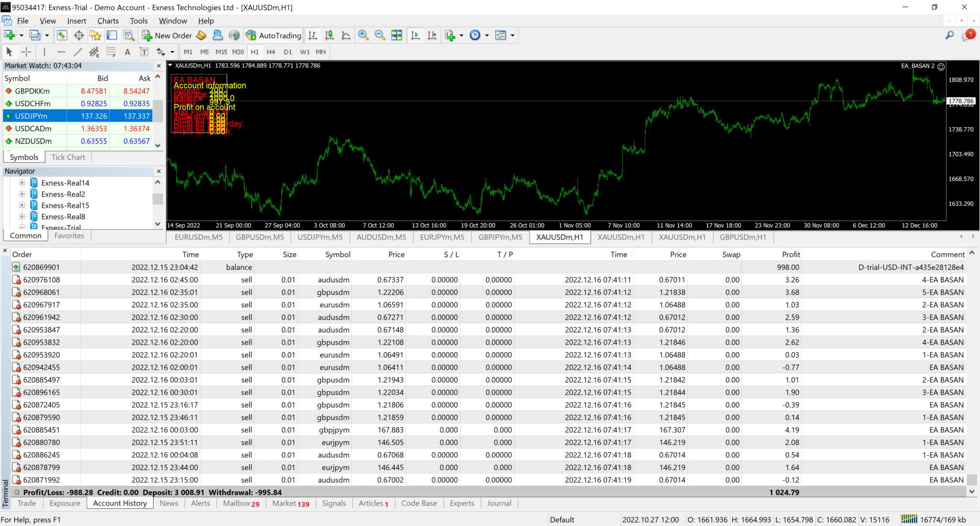This screenshot has height=526, width=980.
Task: Open the Profiles toolbar icon
Action: coord(34,35)
